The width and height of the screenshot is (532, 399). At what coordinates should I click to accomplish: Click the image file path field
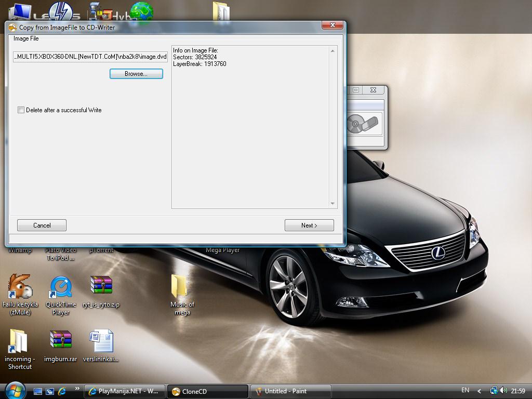coord(90,57)
